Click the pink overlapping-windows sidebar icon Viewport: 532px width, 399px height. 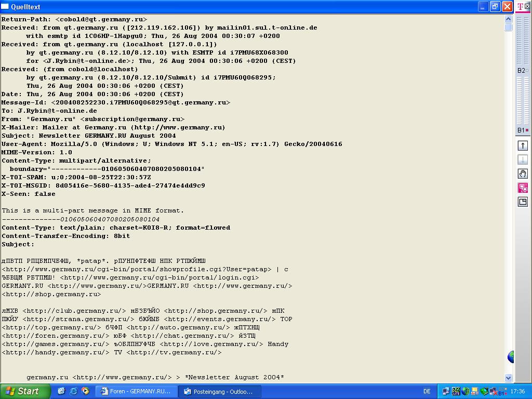(523, 188)
